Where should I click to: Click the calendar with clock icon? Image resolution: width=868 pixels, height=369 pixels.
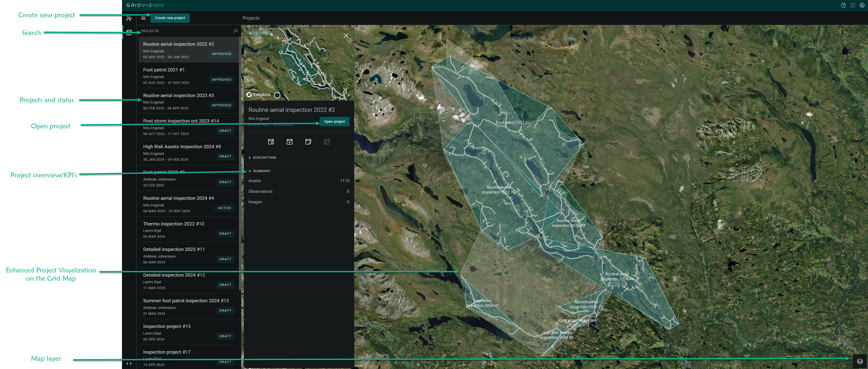[x=271, y=142]
